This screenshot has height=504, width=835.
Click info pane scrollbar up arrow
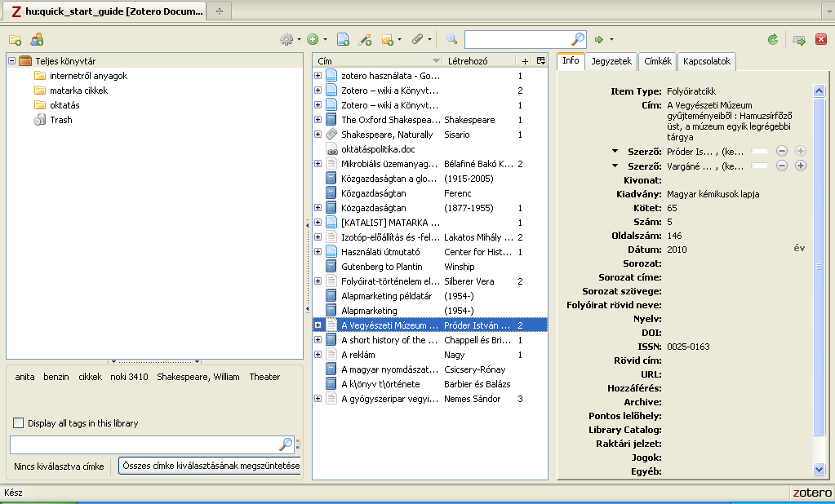click(x=819, y=91)
